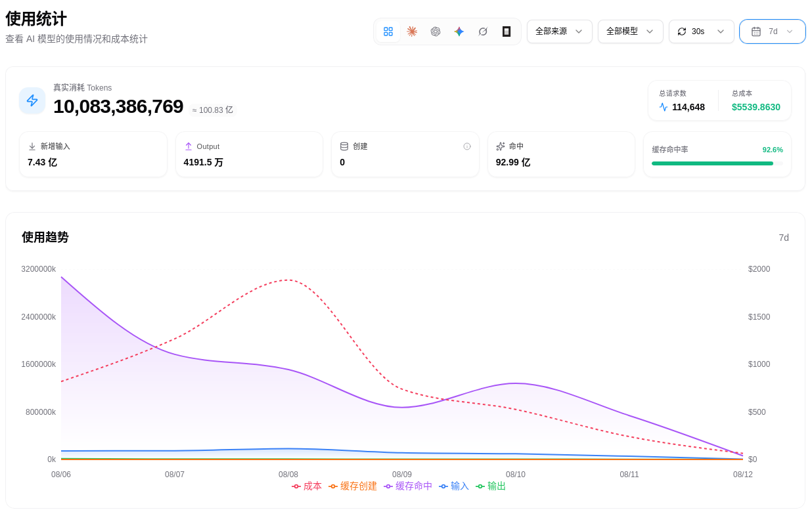Open the 全部模型 model dropdown
The width and height of the screenshot is (812, 510).
click(631, 32)
